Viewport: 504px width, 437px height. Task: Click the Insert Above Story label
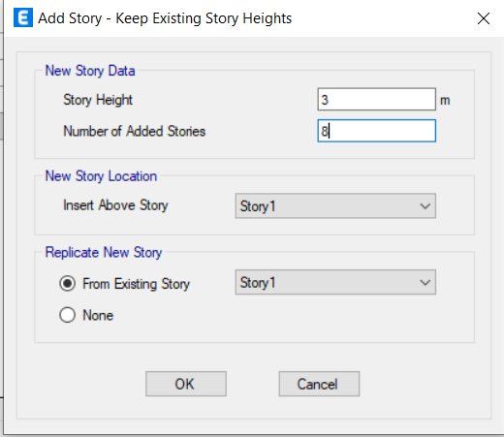115,205
